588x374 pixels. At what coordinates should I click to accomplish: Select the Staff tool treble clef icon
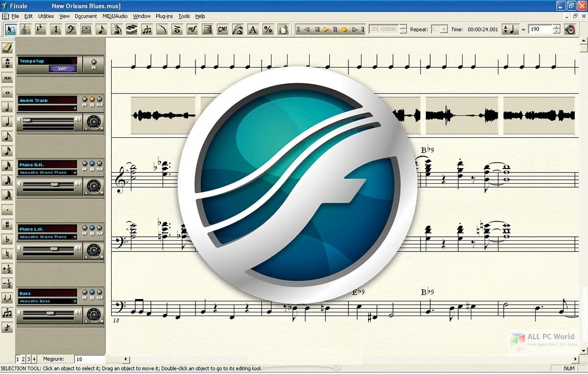click(x=25, y=29)
